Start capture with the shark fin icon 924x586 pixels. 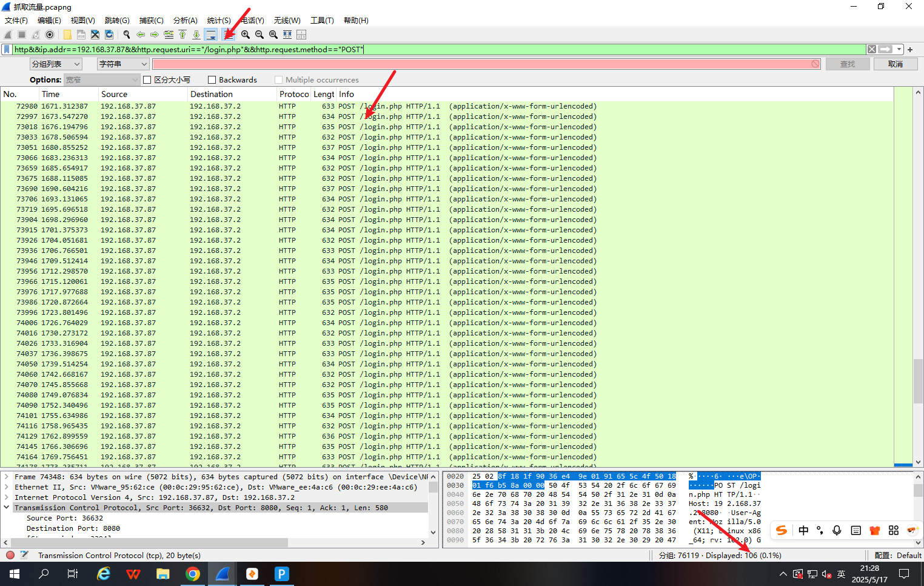click(8, 35)
